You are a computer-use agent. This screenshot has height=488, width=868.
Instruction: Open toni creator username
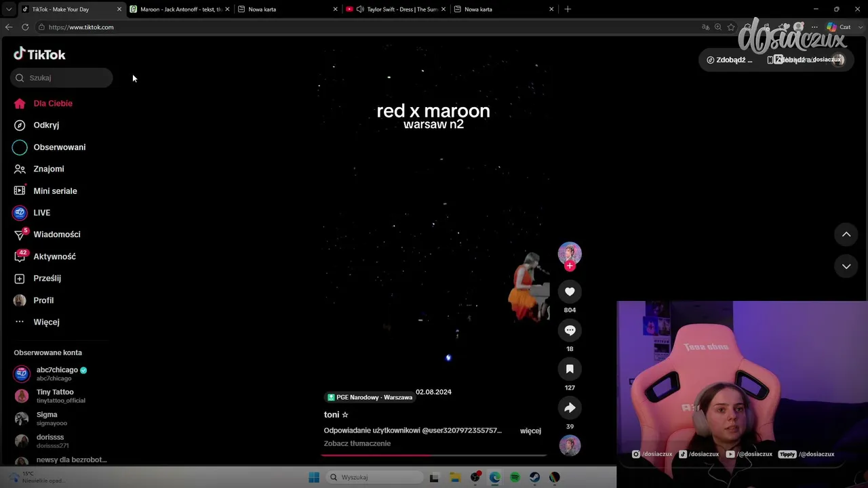click(x=336, y=414)
